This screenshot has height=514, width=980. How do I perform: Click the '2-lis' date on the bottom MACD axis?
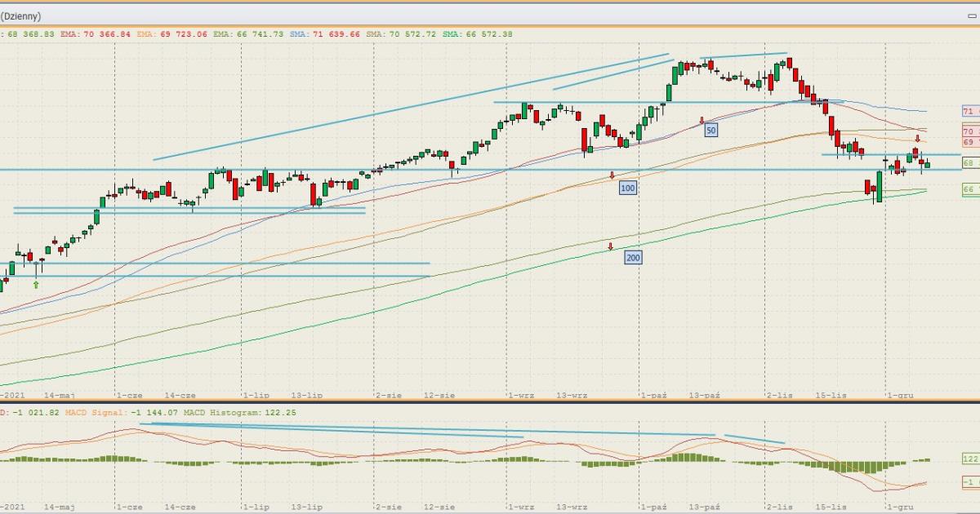(779, 507)
